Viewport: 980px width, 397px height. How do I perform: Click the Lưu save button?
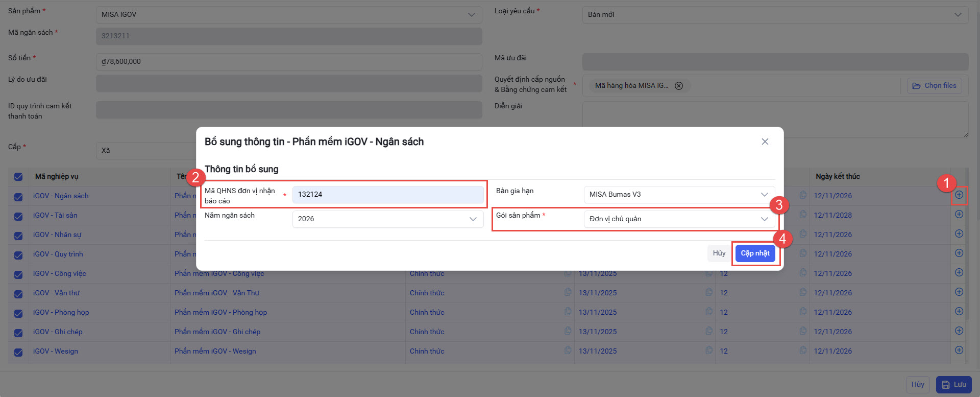pyautogui.click(x=954, y=385)
